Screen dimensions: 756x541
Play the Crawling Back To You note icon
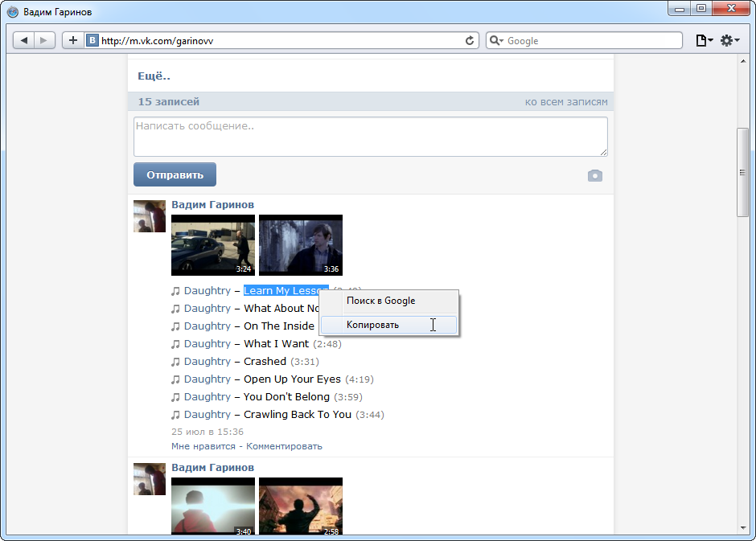[175, 415]
